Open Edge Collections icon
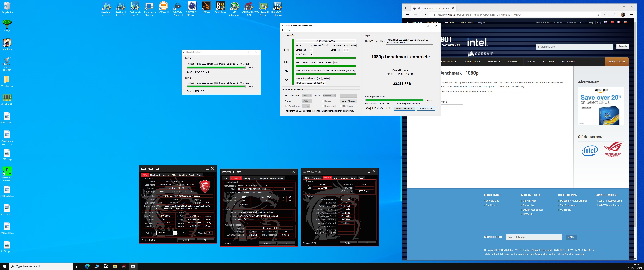 coord(614,14)
